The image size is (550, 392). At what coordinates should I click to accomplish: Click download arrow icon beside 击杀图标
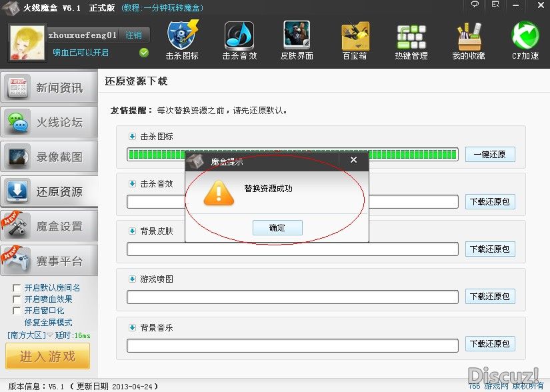(132, 137)
